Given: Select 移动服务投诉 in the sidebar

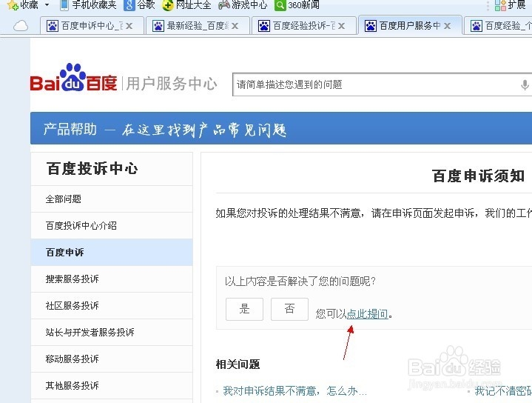Looking at the screenshot, I should pyautogui.click(x=112, y=359).
